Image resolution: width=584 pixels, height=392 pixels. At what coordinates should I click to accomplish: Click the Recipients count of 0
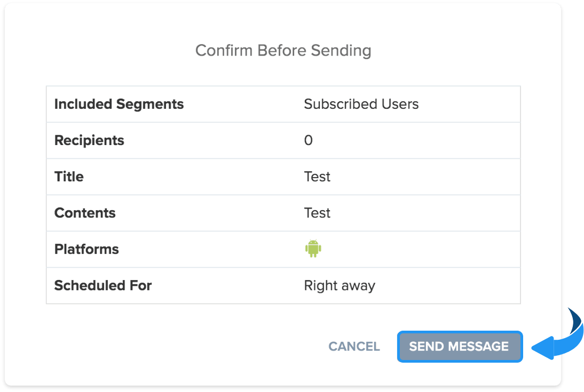point(309,140)
